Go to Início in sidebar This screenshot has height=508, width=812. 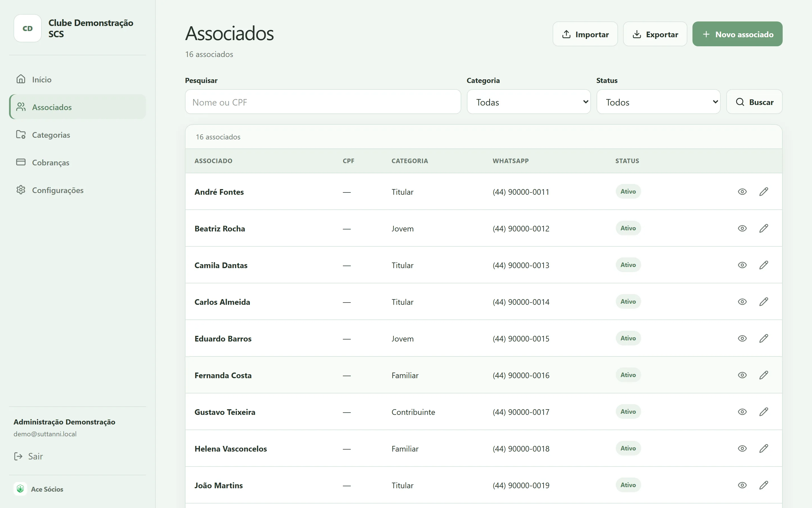click(x=78, y=79)
